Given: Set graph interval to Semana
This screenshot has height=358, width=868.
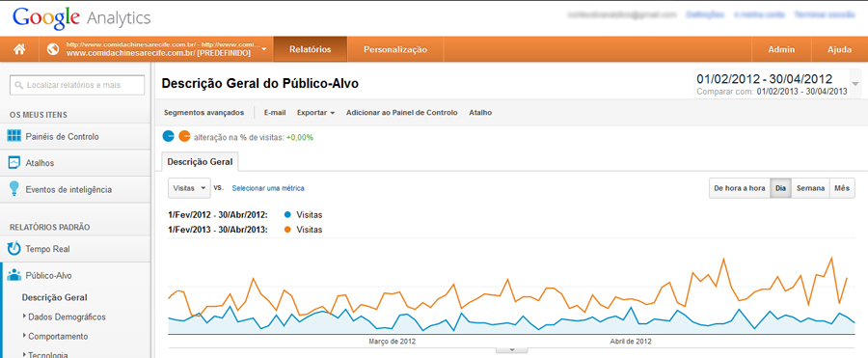Looking at the screenshot, I should pyautogui.click(x=810, y=188).
